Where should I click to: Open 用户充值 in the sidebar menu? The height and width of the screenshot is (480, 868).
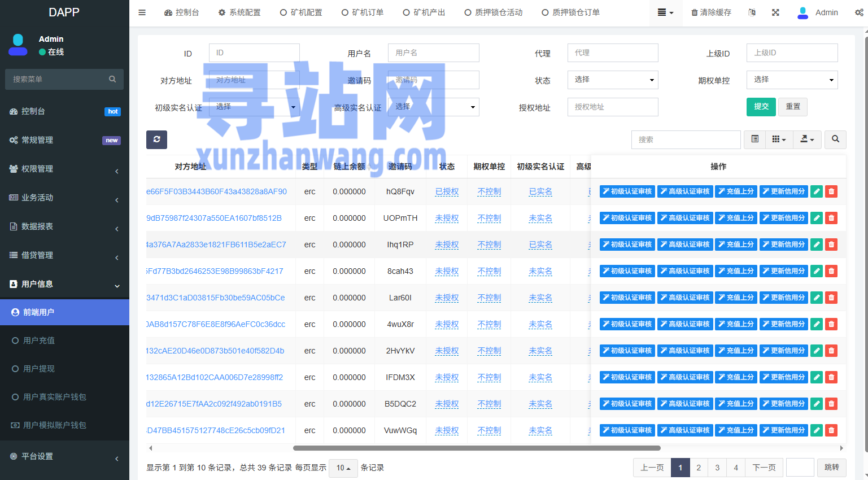coord(39,341)
